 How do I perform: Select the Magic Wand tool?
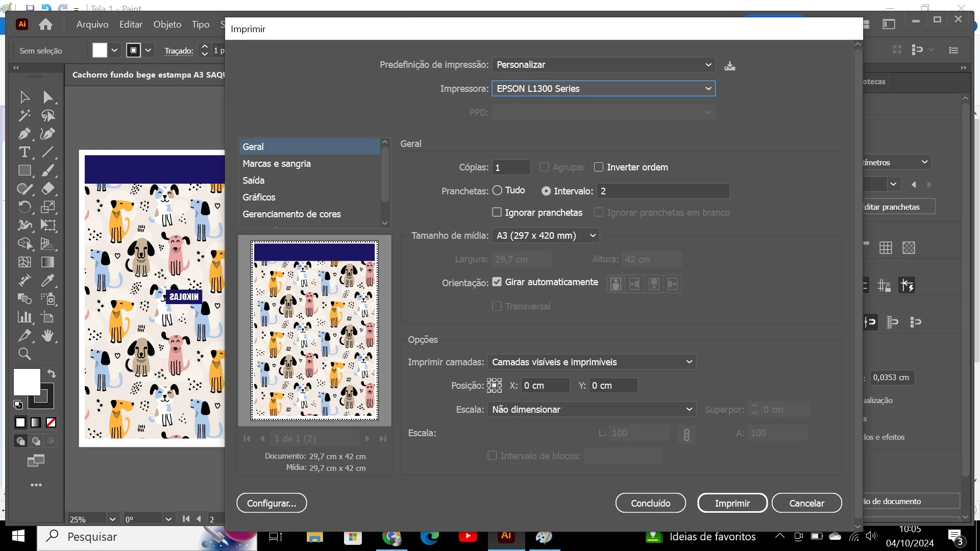24,116
